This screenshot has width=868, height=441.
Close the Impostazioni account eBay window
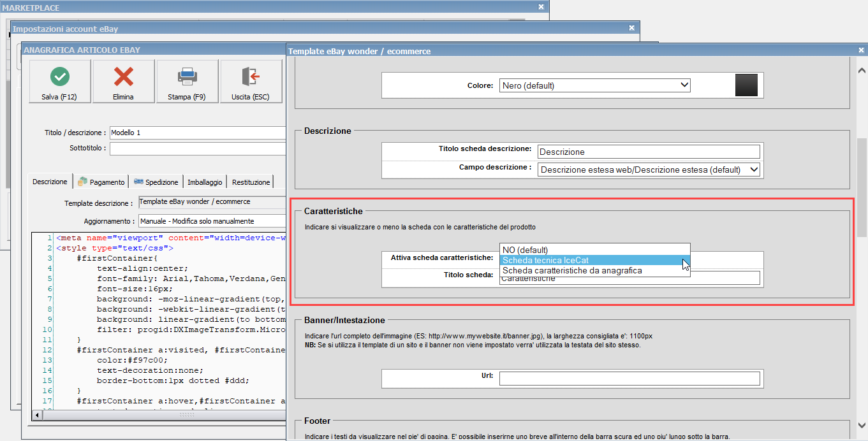[x=631, y=29]
